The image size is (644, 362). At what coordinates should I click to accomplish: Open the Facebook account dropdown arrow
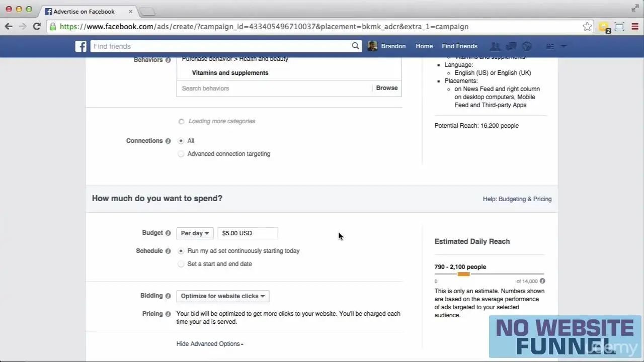pos(563,46)
